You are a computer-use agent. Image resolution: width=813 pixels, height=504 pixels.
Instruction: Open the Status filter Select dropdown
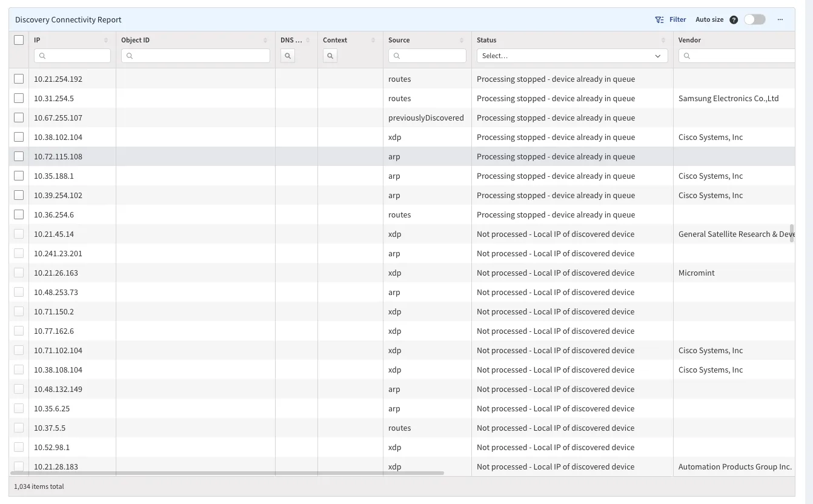point(572,56)
